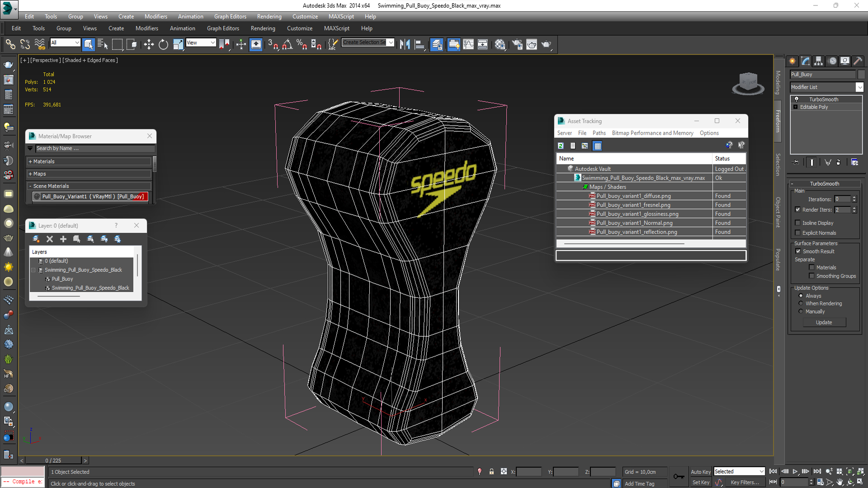Open Render Setup from the toolbar
The height and width of the screenshot is (488, 868).
tap(517, 44)
